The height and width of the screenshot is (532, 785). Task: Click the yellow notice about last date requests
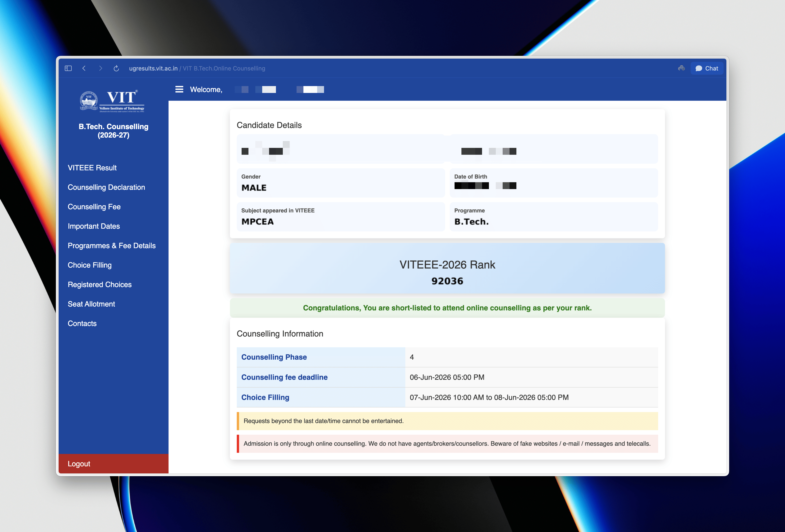447,421
